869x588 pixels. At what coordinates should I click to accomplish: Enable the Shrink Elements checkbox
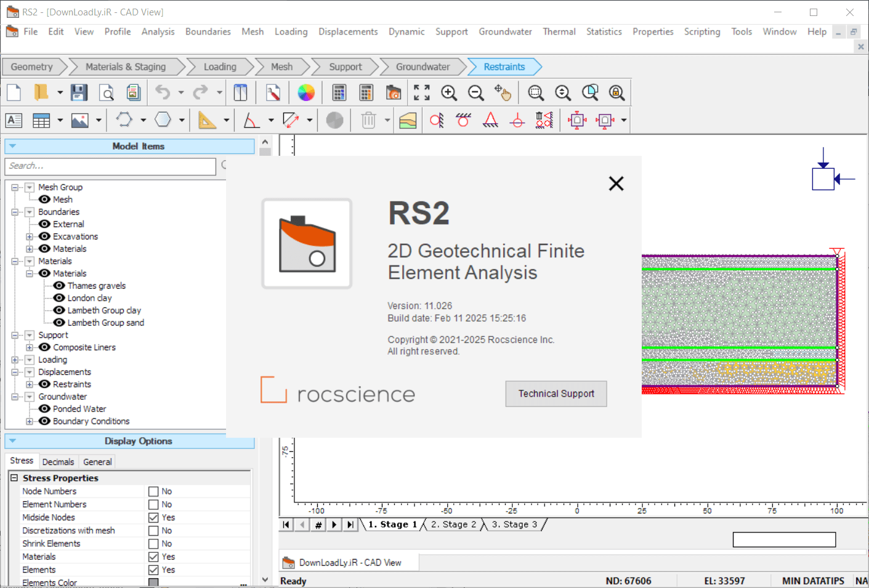coord(153,544)
